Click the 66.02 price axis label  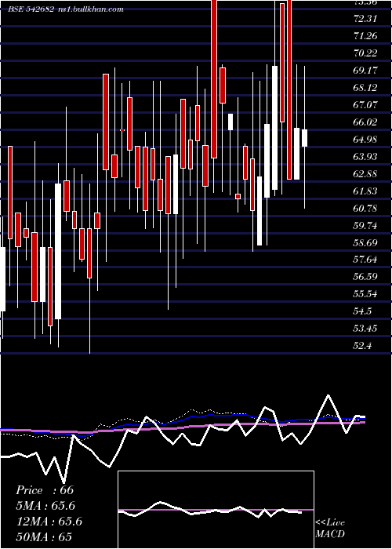(366, 122)
